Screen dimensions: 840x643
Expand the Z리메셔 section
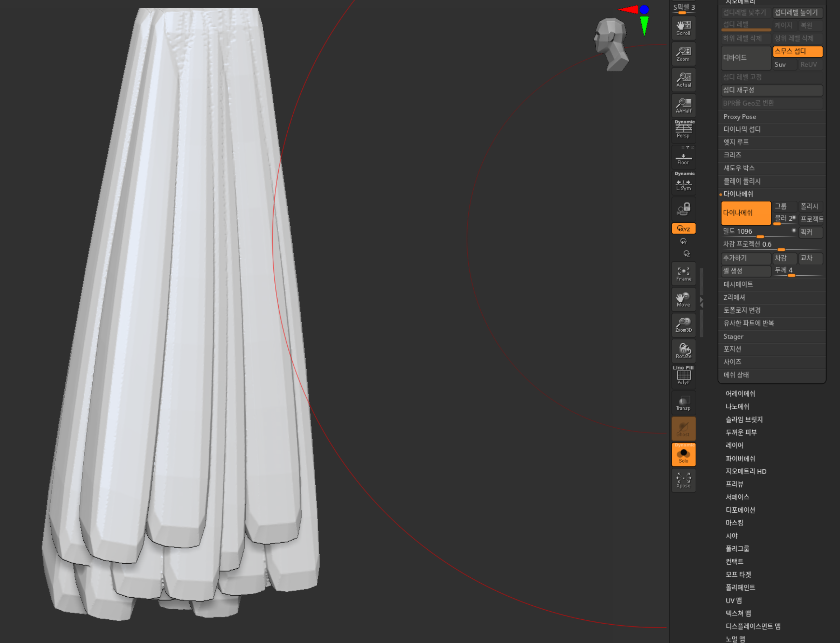734,297
